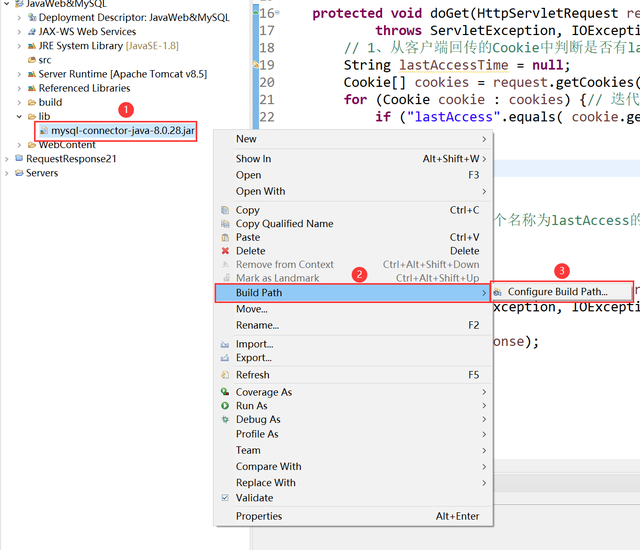Click the Server Runtime library icon
640x550 pixels.
(x=32, y=74)
